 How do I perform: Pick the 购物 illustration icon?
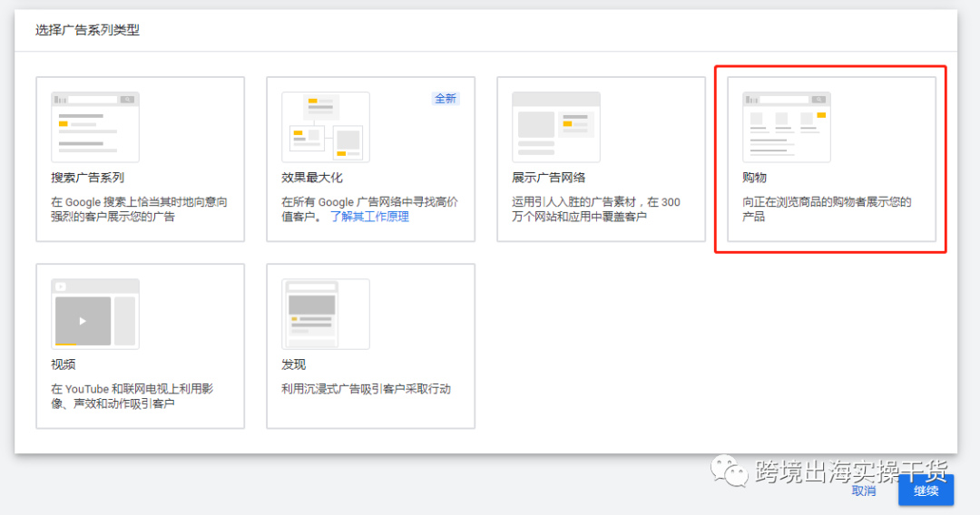[x=786, y=127]
